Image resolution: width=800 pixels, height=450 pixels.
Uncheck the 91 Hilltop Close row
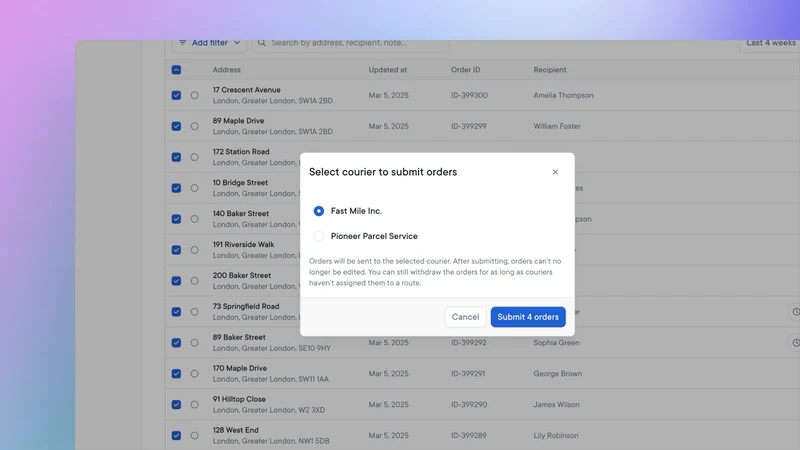tap(176, 405)
